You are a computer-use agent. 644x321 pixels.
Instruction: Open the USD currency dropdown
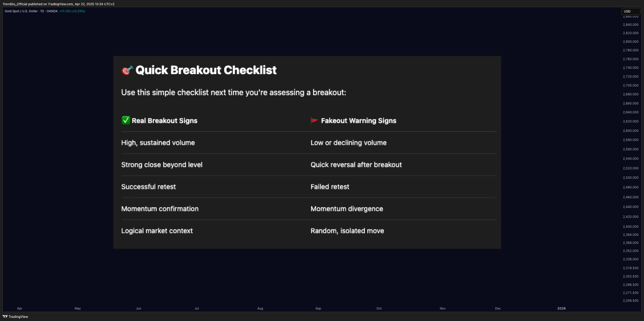pyautogui.click(x=631, y=11)
